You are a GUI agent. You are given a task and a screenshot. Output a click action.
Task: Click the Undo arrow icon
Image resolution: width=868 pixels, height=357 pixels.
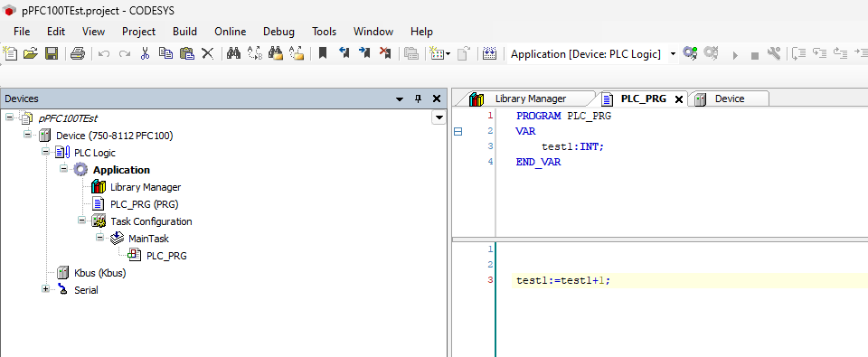click(103, 53)
